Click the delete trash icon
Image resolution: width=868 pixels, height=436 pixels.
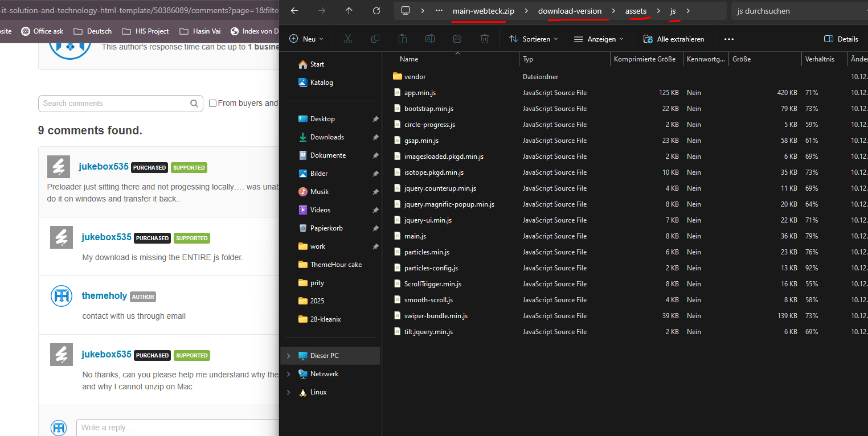click(485, 39)
